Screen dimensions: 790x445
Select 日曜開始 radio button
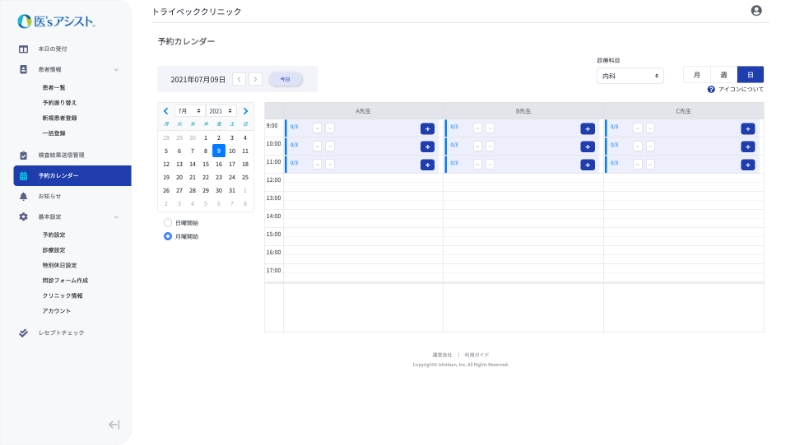[x=168, y=223]
